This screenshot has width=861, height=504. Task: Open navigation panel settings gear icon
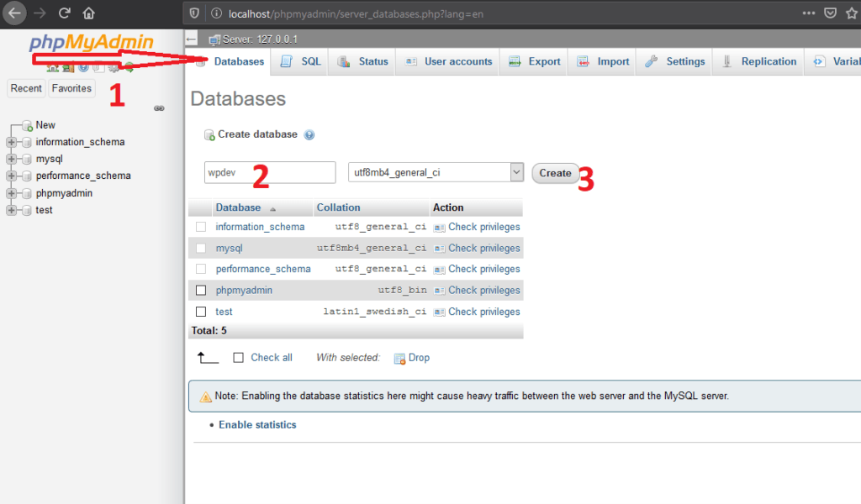[x=114, y=68]
